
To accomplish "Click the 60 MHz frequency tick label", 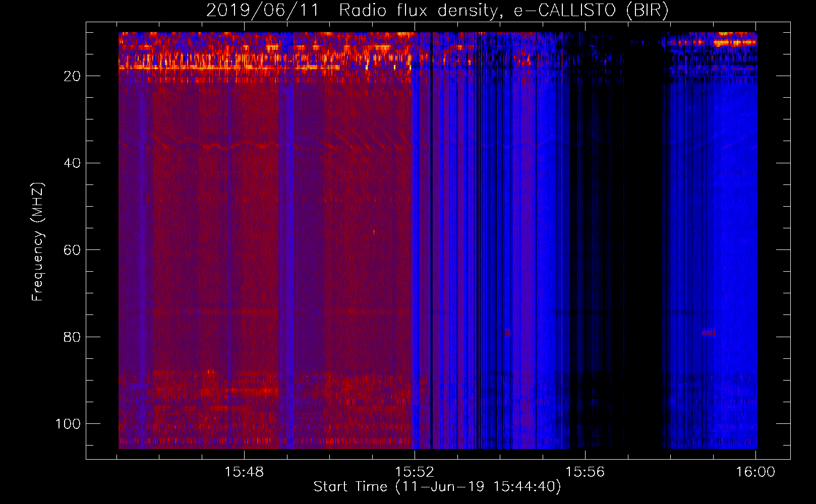I will click(72, 250).
